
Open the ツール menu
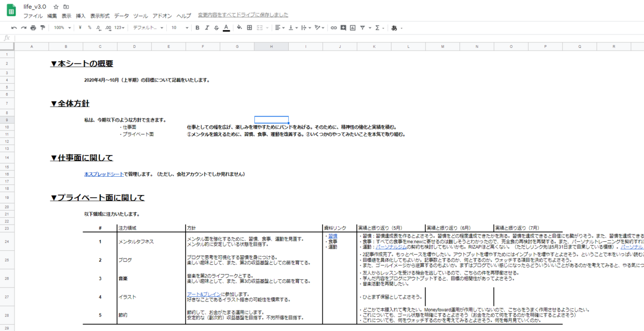[x=141, y=16]
